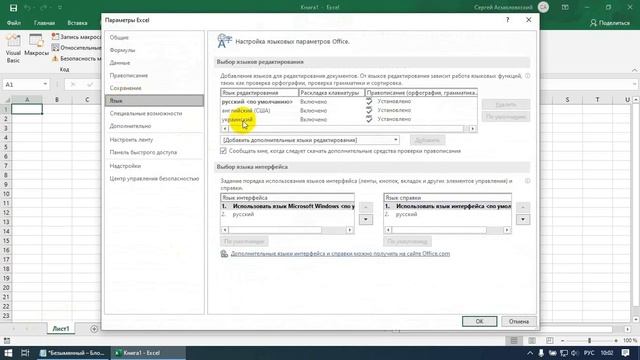Select the Лист1 sheet tab
This screenshot has width=640, height=360.
coord(61,329)
